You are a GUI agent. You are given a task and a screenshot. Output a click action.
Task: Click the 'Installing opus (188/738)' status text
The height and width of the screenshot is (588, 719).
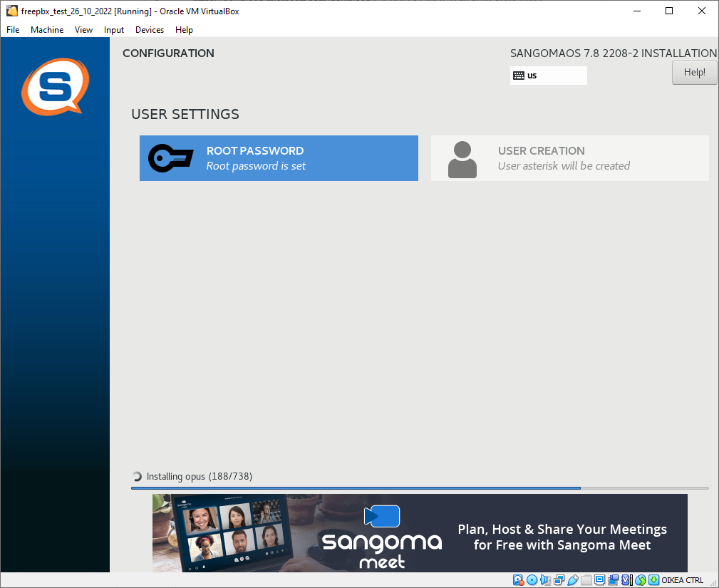coord(200,477)
